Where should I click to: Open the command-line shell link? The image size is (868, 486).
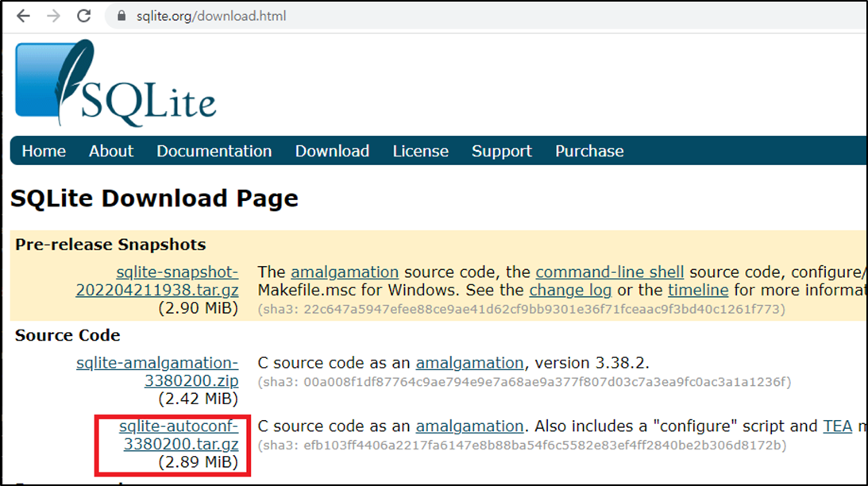pos(610,272)
